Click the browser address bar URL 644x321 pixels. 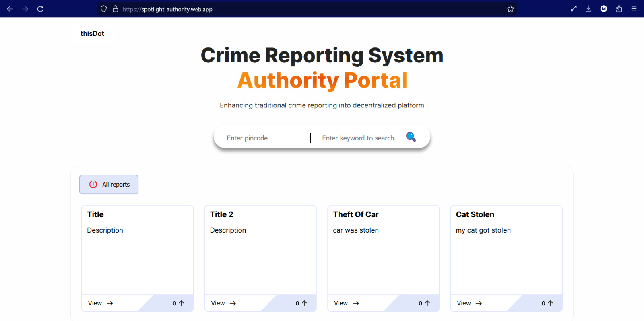(x=167, y=9)
